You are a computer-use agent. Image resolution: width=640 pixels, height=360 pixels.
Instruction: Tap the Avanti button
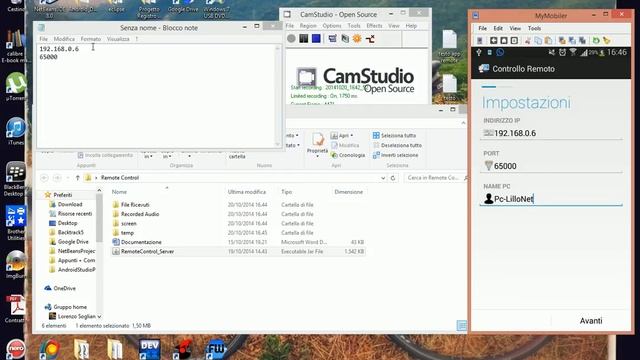591,321
